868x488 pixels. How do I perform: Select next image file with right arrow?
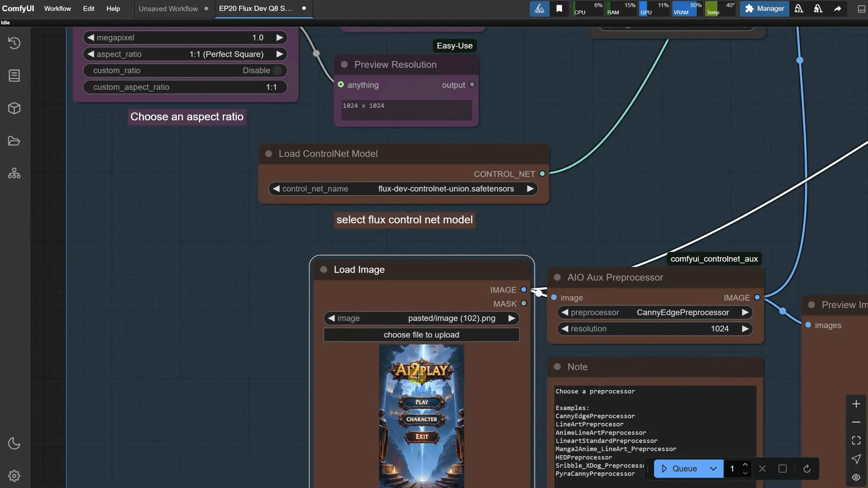click(x=511, y=318)
